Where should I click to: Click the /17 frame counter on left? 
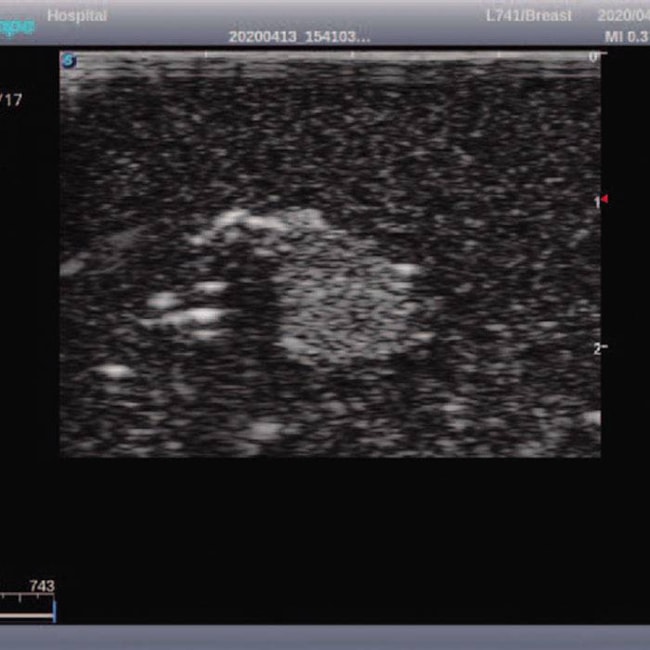(11, 100)
